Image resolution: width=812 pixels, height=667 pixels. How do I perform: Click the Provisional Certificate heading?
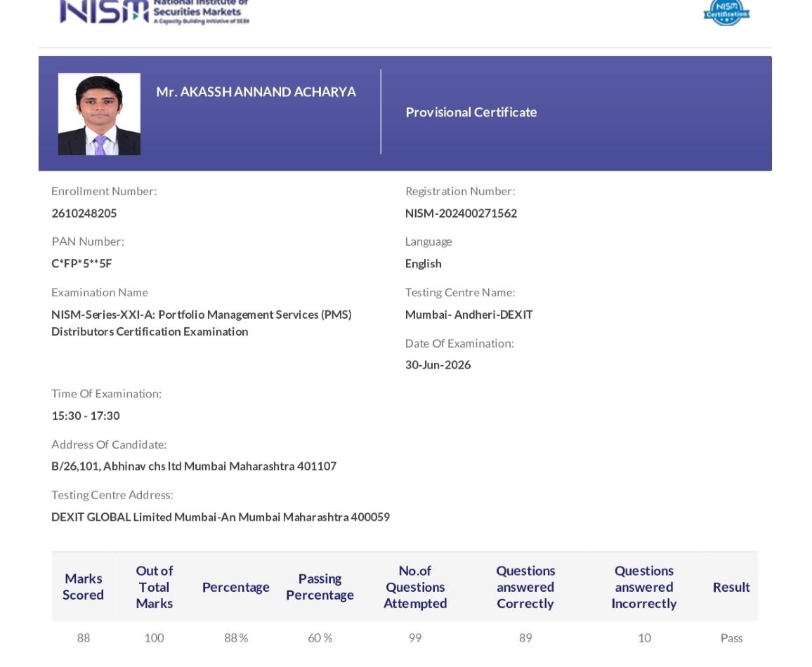(471, 112)
